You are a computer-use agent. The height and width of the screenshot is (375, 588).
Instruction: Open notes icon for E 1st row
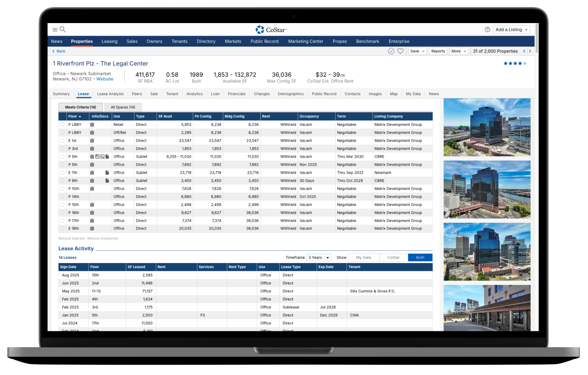coord(92,141)
